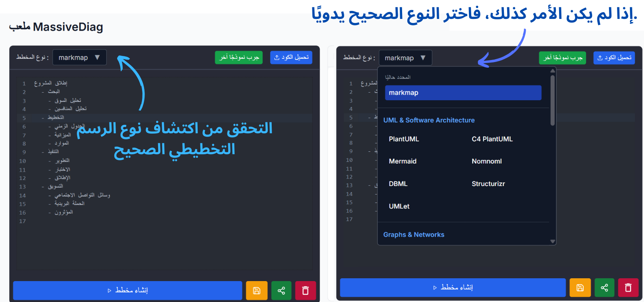Click the share icon in left panel
644x302 pixels.
281,290
